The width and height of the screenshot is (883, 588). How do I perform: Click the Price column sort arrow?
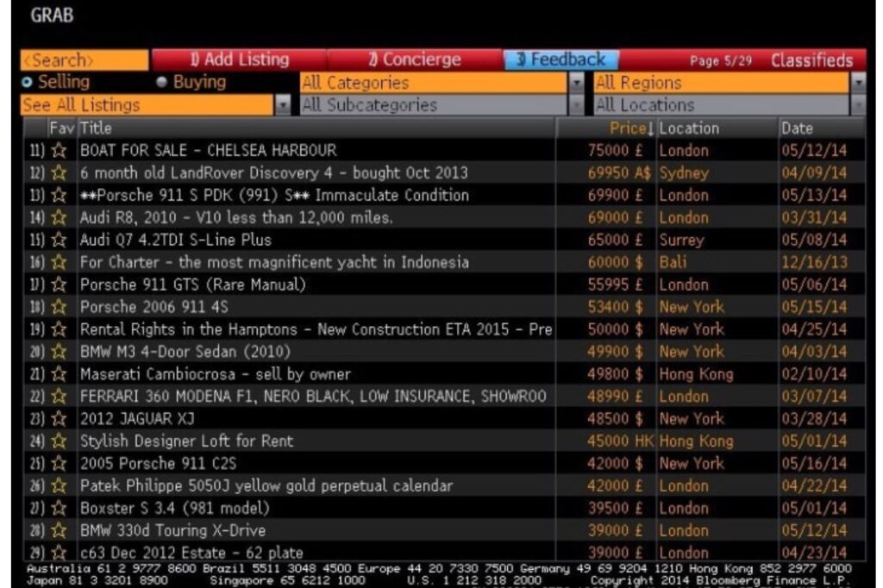pyautogui.click(x=649, y=128)
